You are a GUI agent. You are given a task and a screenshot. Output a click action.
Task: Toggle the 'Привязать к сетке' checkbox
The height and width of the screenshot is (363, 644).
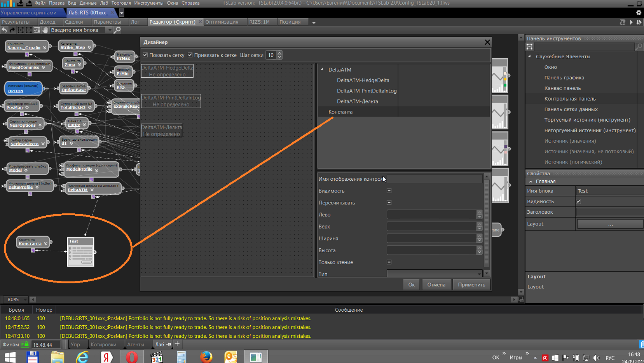click(x=190, y=55)
